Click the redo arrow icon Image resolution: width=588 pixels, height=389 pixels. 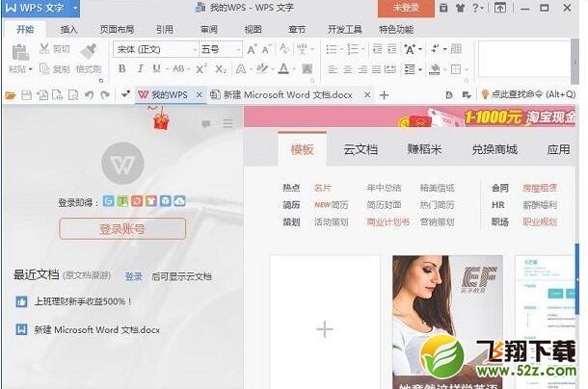tap(105, 95)
